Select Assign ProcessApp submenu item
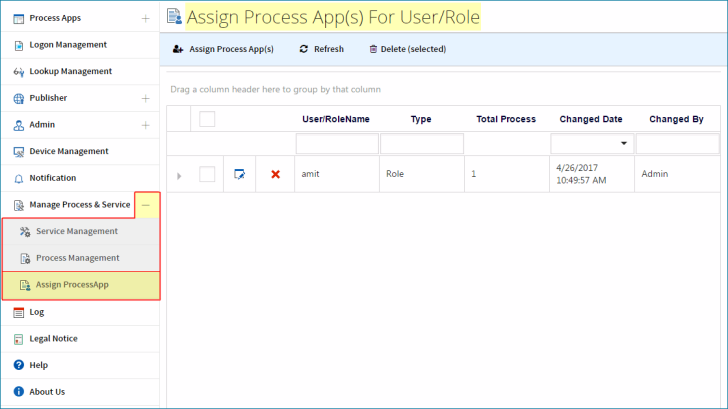 tap(81, 285)
